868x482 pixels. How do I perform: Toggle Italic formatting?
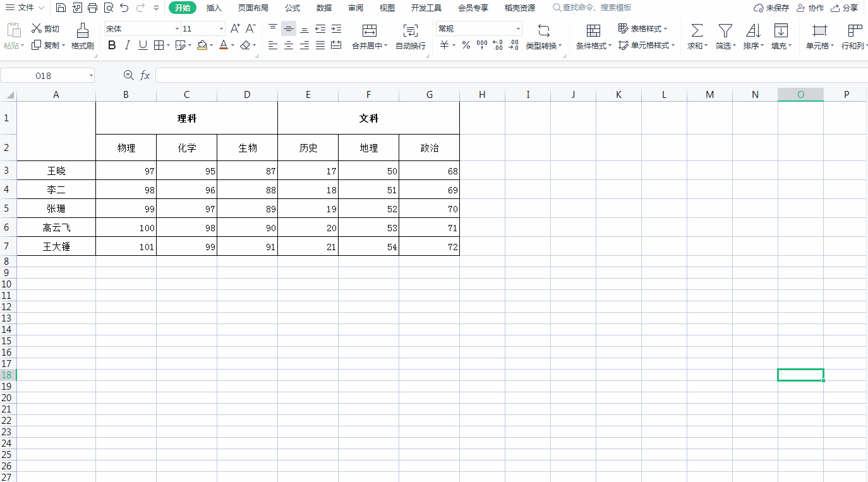click(x=128, y=45)
